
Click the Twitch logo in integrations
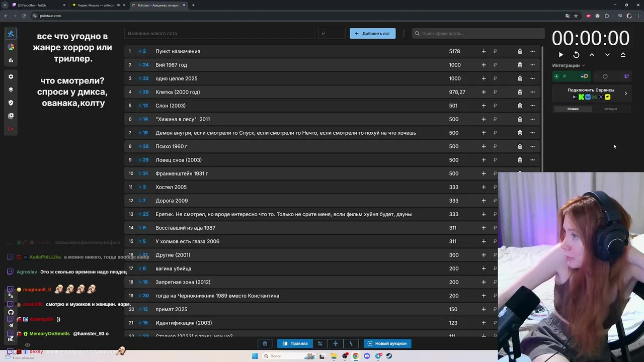(x=626, y=76)
